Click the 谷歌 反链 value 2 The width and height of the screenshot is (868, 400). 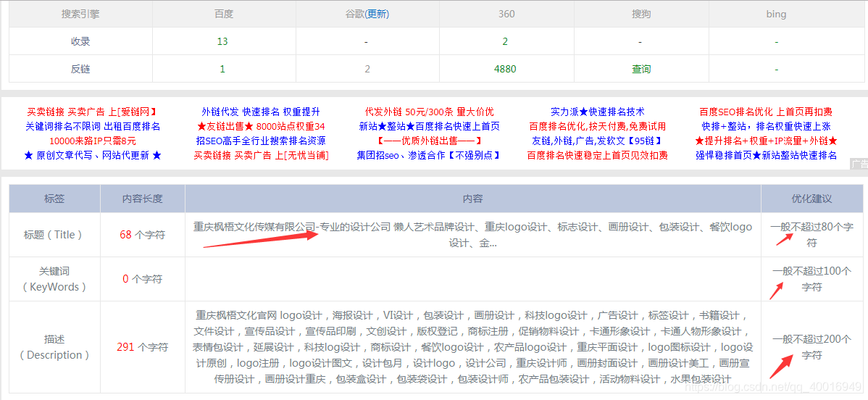367,70
